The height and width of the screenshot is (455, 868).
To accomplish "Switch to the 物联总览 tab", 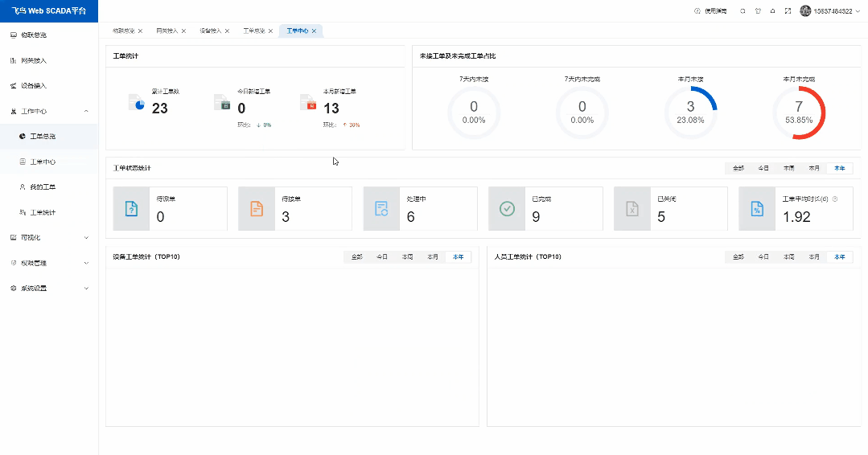I will click(x=123, y=31).
